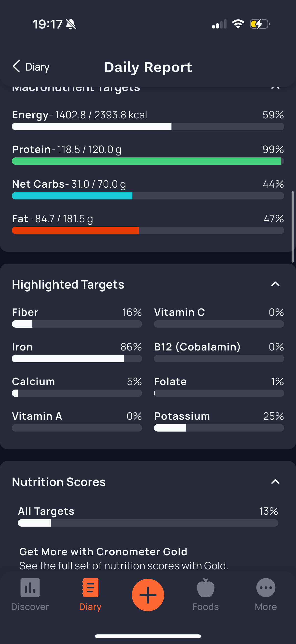Tap the Wi-Fi status icon

tap(238, 24)
